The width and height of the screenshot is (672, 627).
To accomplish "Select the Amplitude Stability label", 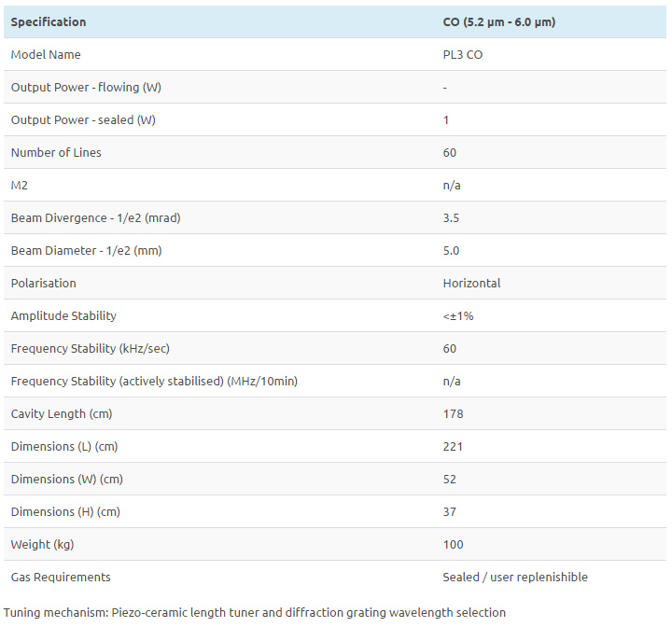I will pos(63,316).
